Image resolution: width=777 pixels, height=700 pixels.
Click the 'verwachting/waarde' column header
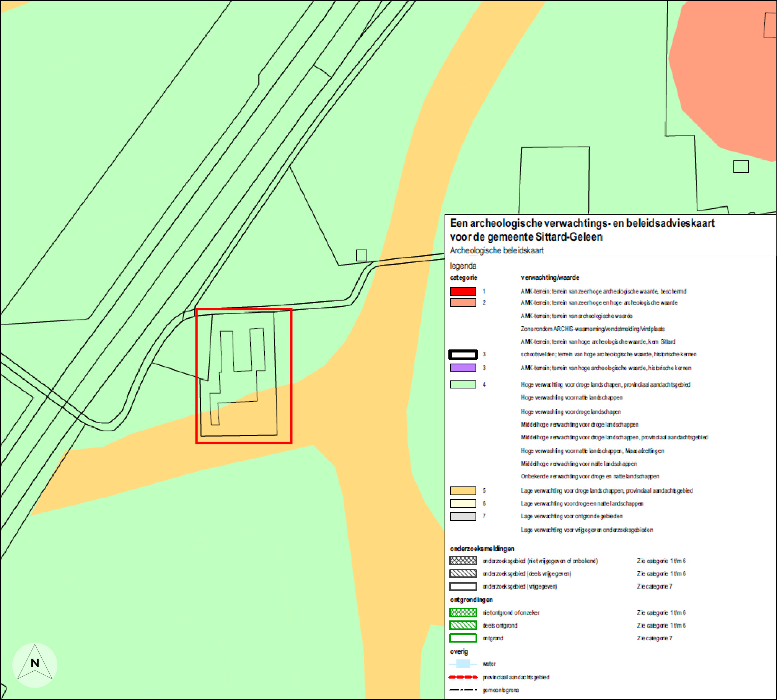click(550, 277)
